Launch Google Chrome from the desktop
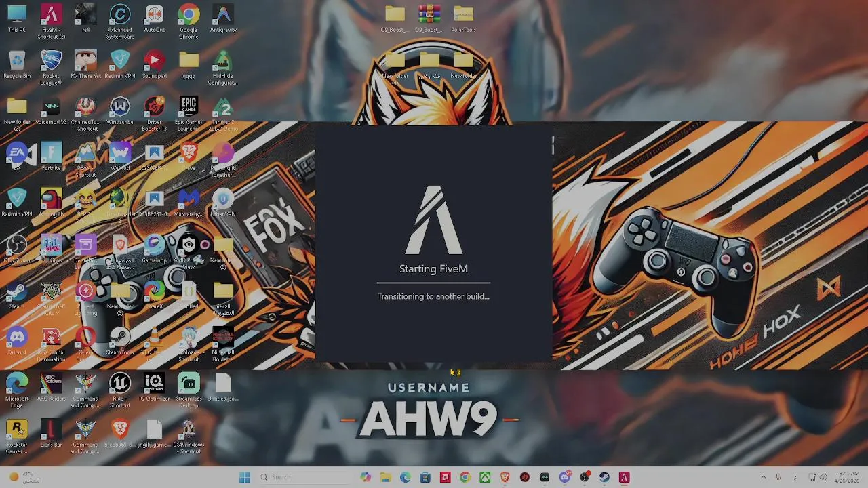Screen dimensions: 868x488 click(x=189, y=22)
